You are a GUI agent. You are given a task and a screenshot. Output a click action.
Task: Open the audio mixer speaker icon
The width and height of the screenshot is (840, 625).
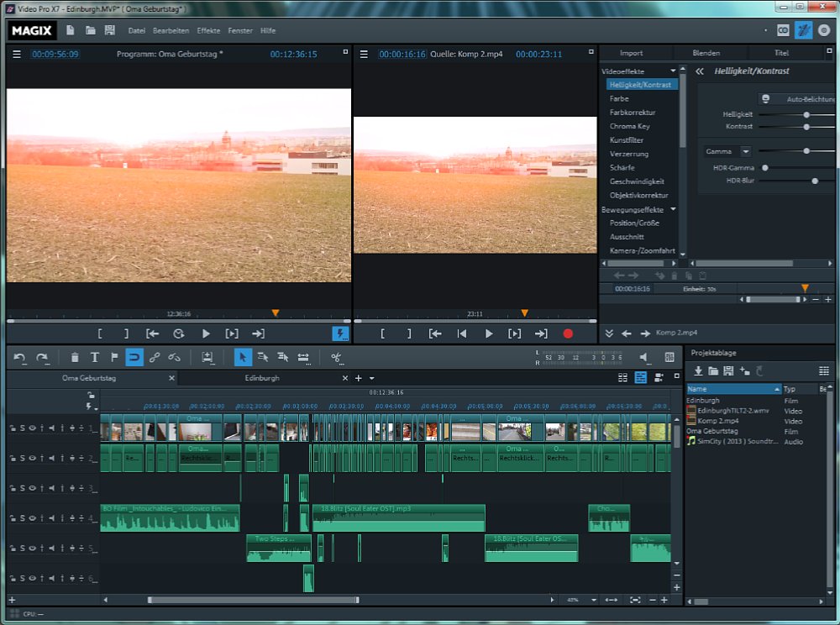[x=644, y=357]
